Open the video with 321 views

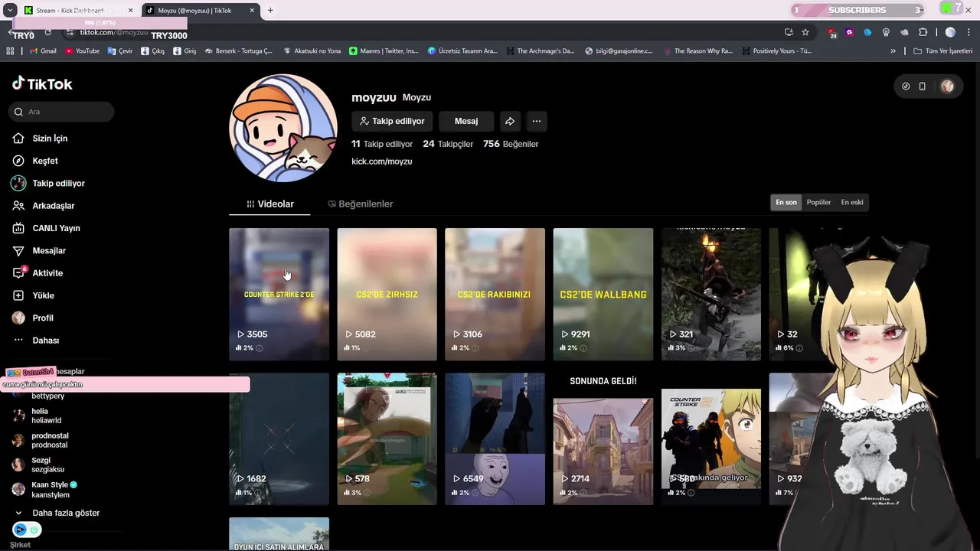click(x=711, y=294)
